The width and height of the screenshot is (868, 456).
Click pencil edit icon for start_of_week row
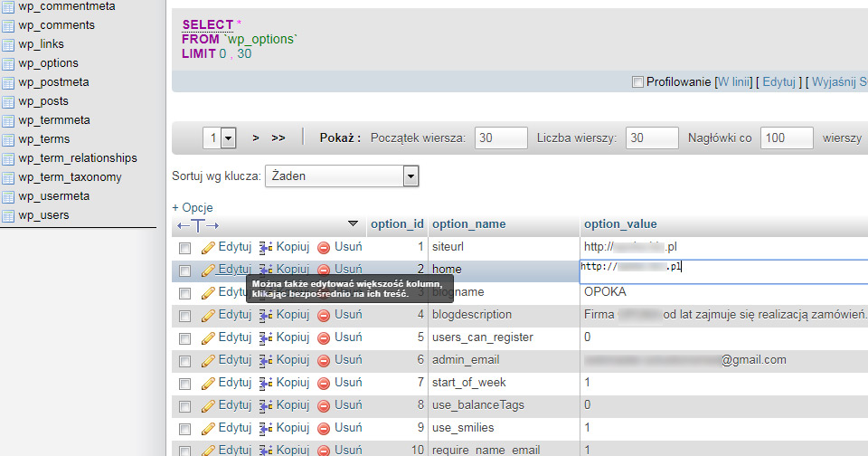click(x=208, y=384)
